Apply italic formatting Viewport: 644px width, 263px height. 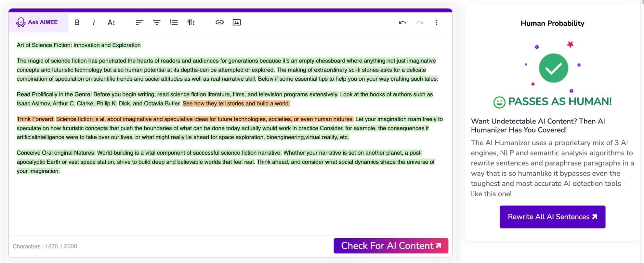[94, 22]
